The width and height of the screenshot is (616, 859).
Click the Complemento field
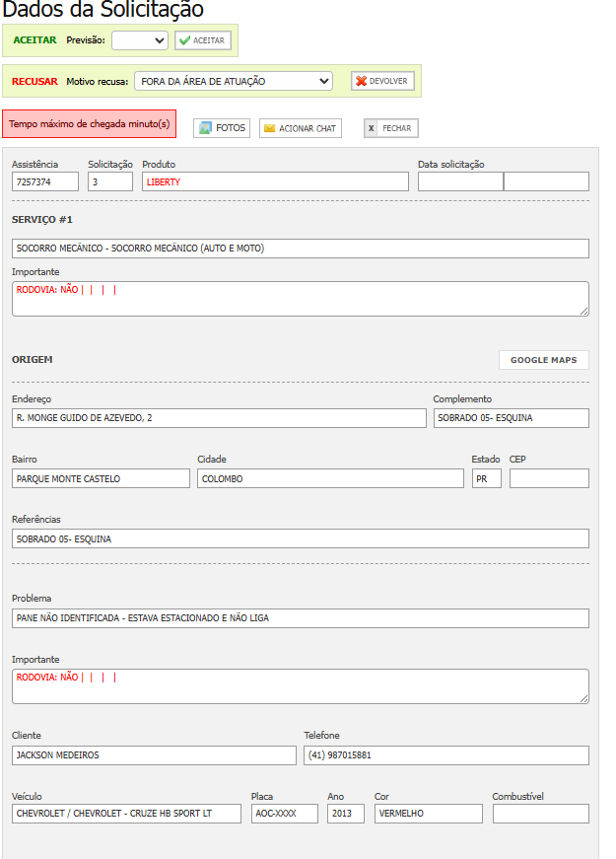tap(511, 418)
